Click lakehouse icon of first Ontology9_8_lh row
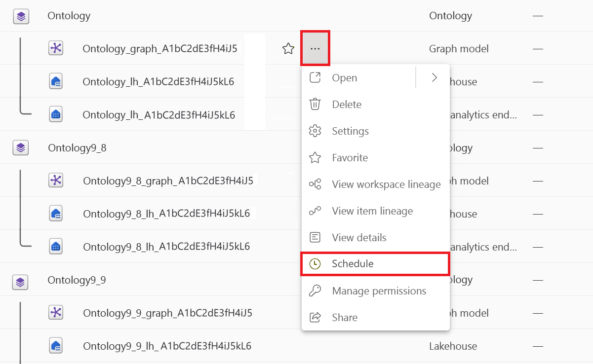 [56, 213]
